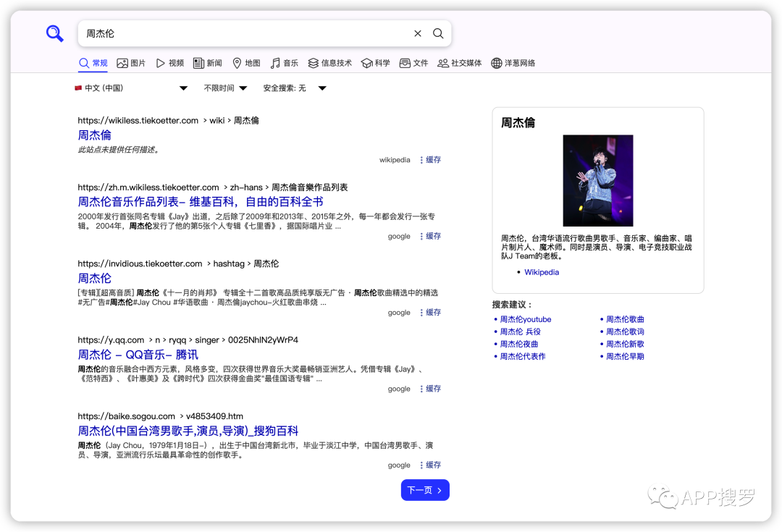Image resolution: width=782 pixels, height=532 pixels.
Task: Switch to the 视频 videos tab
Action: click(170, 63)
